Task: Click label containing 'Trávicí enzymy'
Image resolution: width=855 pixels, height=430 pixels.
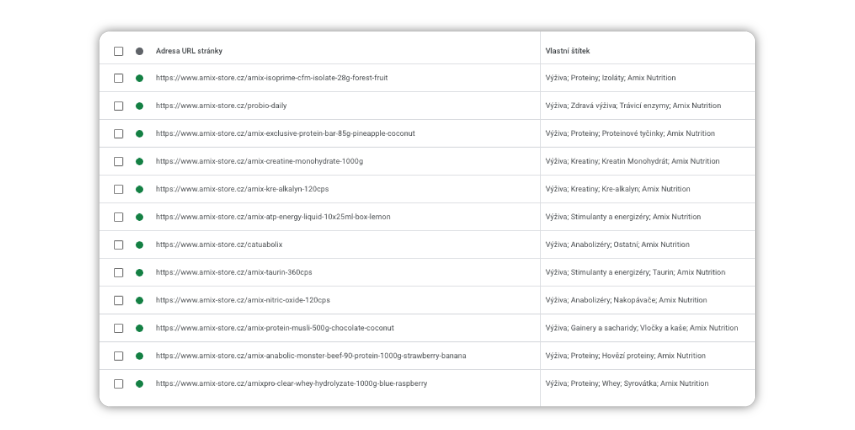Action: [x=633, y=105]
